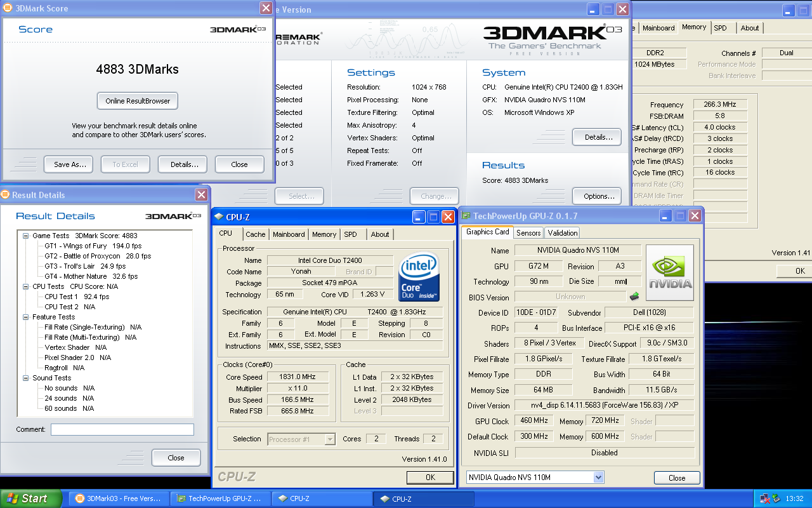Click the BIOS save chip icon in GPU-Z

coord(634,296)
